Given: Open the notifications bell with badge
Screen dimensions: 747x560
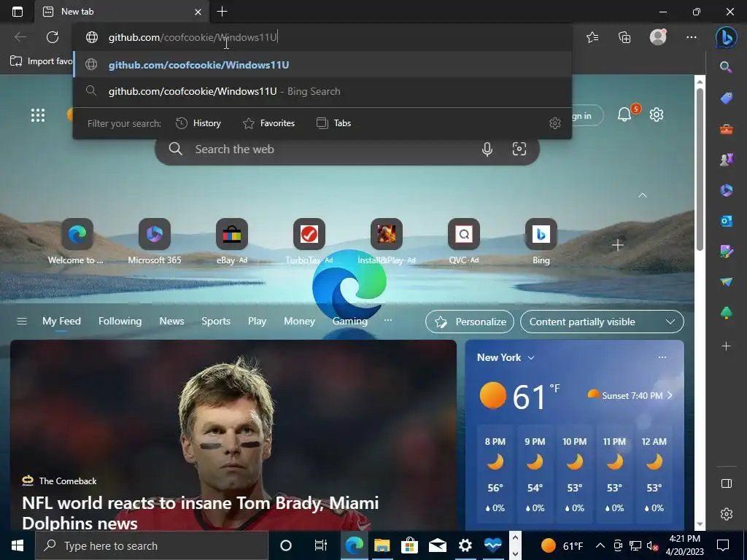Looking at the screenshot, I should [x=625, y=114].
